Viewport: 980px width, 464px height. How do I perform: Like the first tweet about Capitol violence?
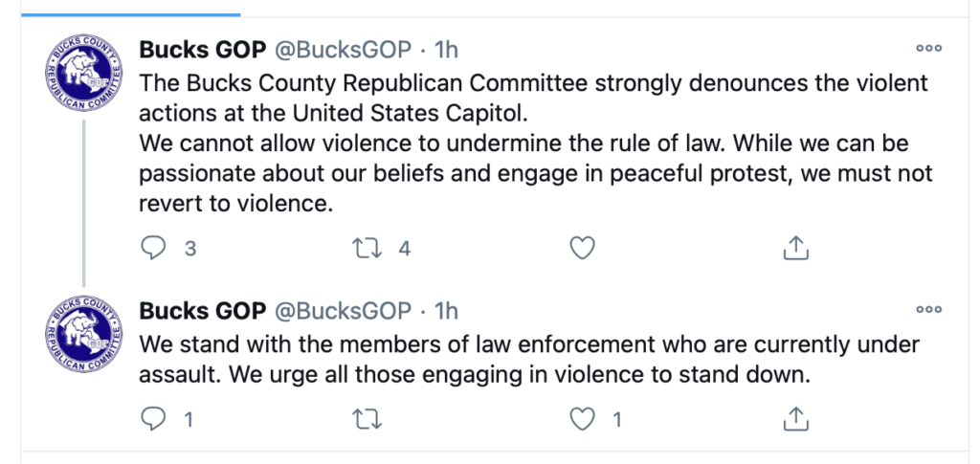click(583, 249)
